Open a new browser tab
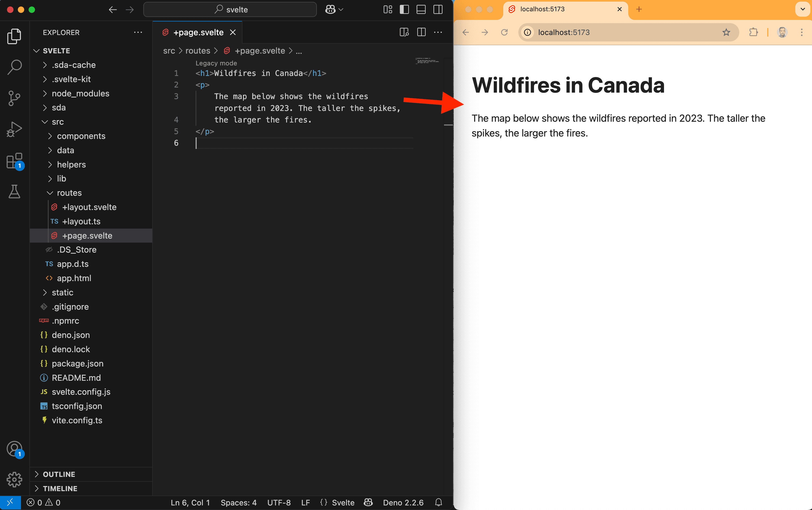This screenshot has width=812, height=510. [x=639, y=9]
